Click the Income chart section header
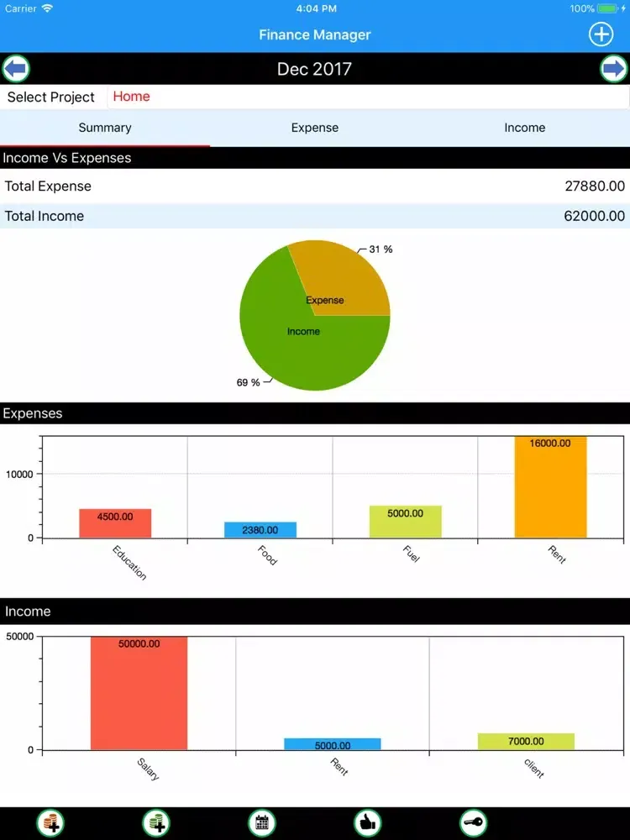Screen dimensions: 630x840 point(315,612)
